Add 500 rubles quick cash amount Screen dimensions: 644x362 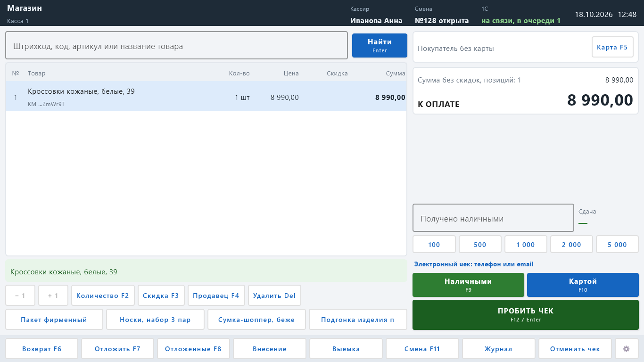tap(480, 245)
